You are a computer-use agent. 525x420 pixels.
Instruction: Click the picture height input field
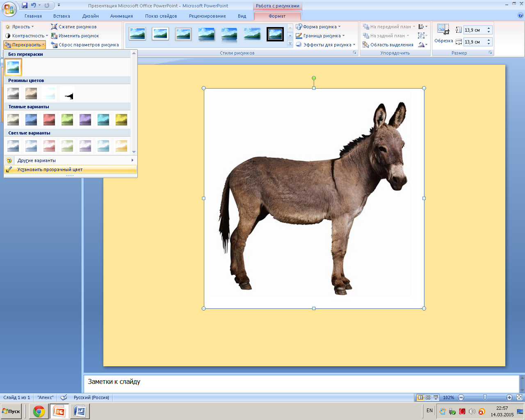click(475, 30)
